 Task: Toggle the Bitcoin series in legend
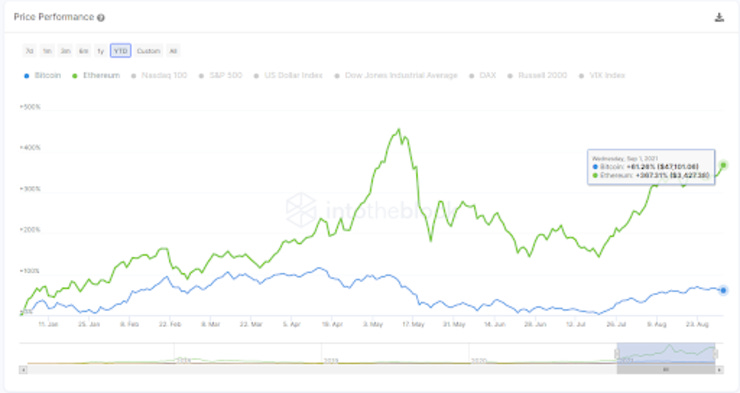42,75
